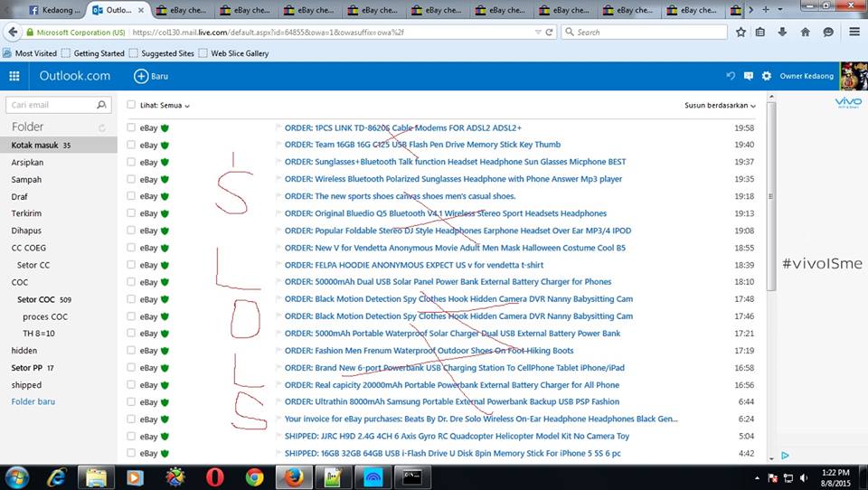Open the settings gear in Outlook header
Image resolution: width=868 pixels, height=490 pixels.
point(766,76)
